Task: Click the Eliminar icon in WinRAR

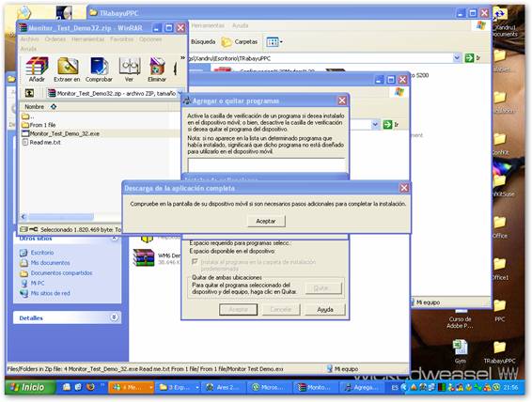Action: tap(157, 70)
